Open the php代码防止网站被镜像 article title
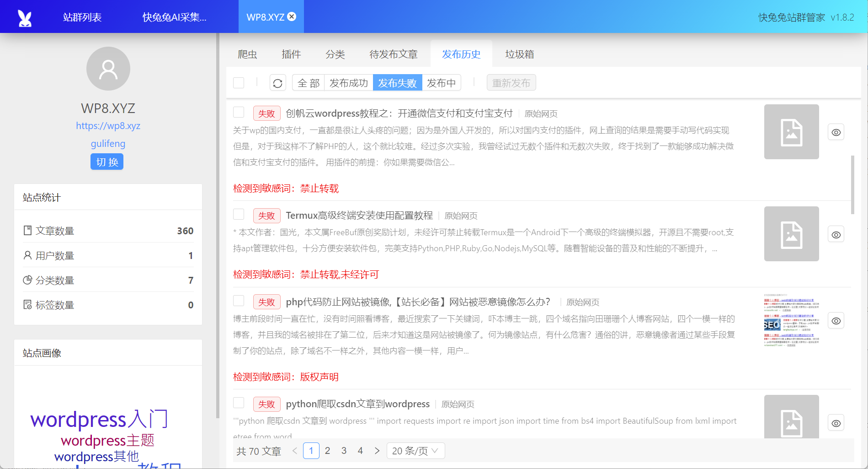 point(418,302)
